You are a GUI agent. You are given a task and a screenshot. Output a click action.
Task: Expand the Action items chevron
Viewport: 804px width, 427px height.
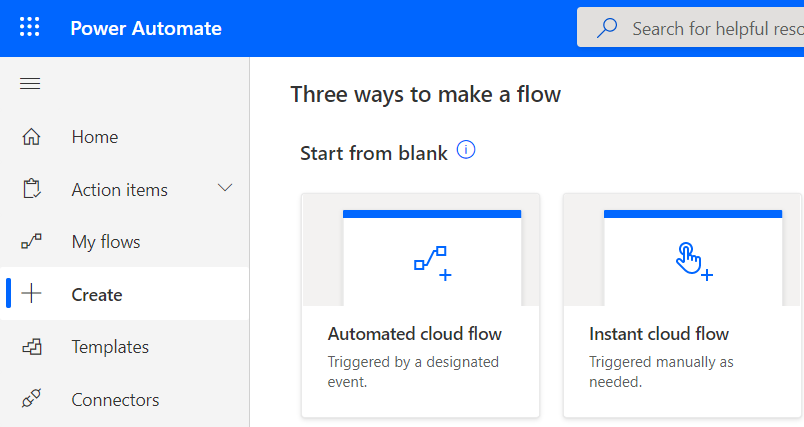[225, 188]
